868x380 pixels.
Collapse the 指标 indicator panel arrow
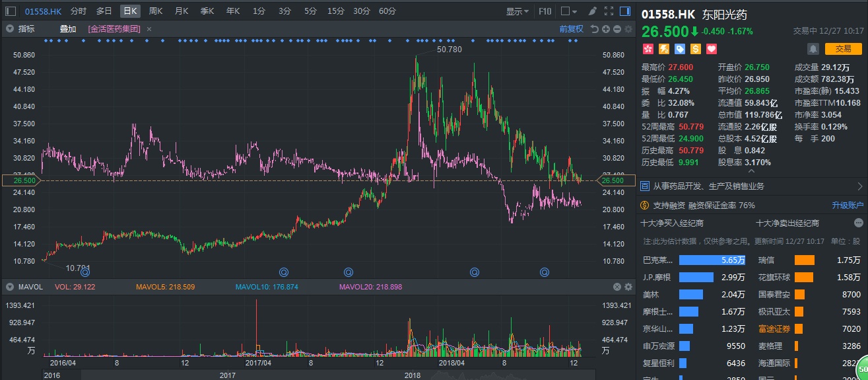(x=10, y=29)
